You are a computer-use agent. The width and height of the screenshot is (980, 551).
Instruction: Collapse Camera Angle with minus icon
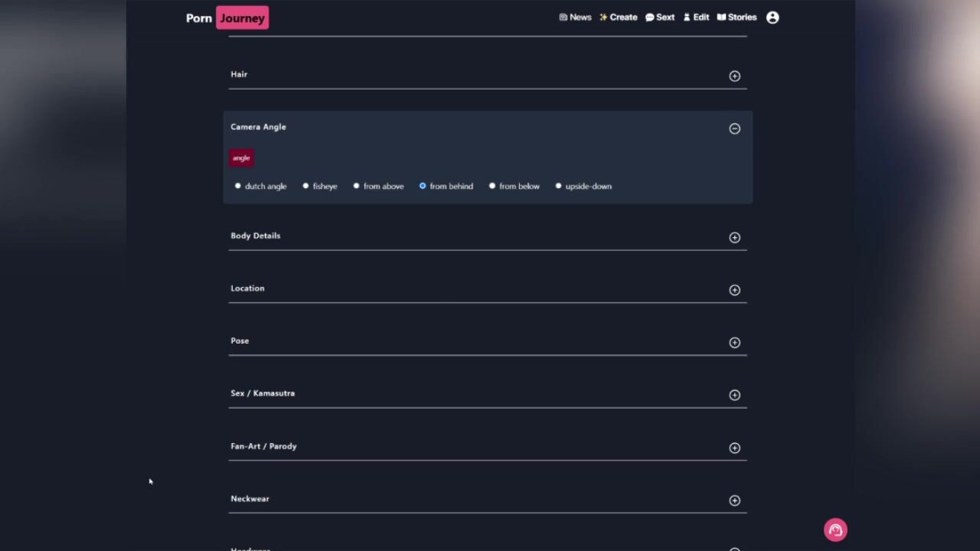734,129
